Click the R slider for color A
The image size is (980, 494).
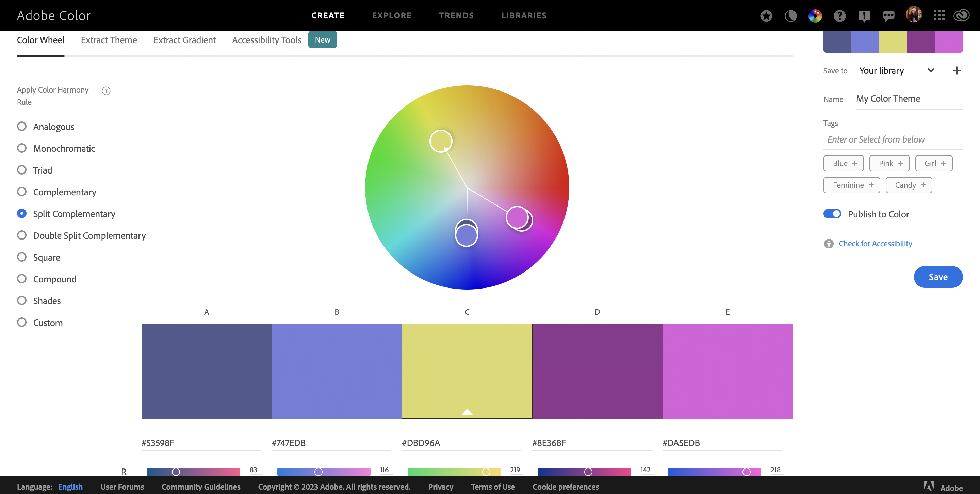coord(193,472)
